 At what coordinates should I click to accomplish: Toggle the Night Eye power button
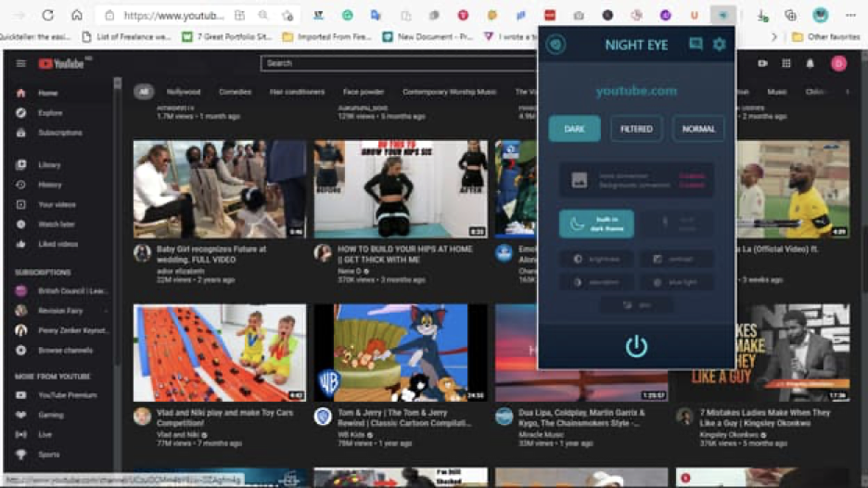pyautogui.click(x=636, y=346)
